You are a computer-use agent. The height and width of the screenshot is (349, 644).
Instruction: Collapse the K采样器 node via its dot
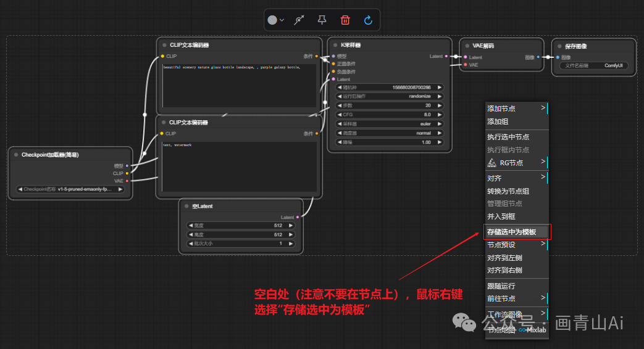pyautogui.click(x=335, y=45)
